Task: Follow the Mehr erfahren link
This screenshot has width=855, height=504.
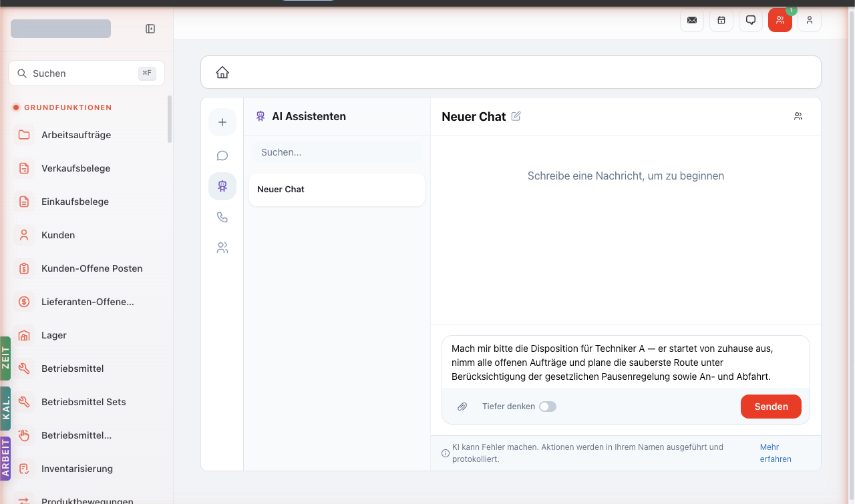Action: click(x=776, y=453)
